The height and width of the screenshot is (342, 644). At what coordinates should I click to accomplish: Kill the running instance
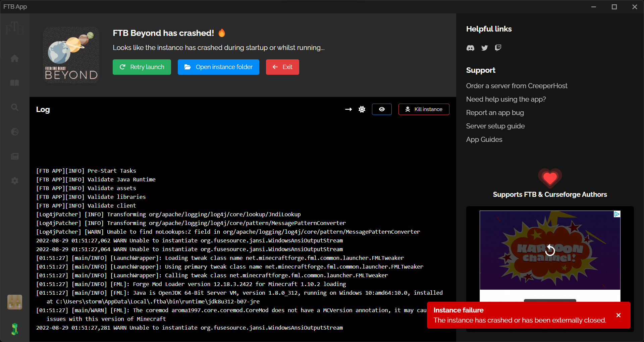424,109
